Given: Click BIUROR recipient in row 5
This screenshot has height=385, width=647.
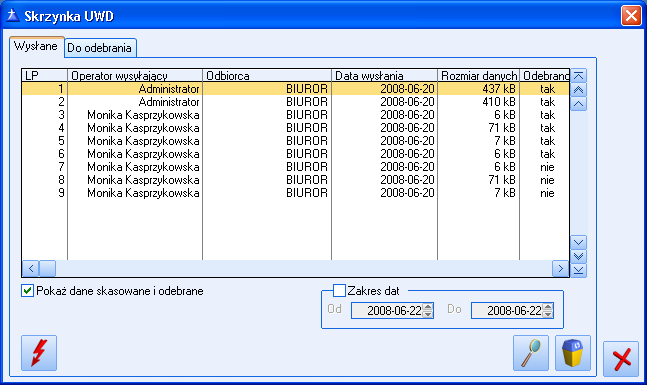Looking at the screenshot, I should click(307, 141).
